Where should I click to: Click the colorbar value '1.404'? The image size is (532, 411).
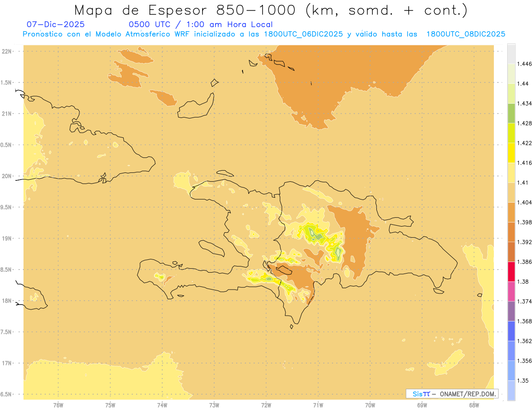point(524,203)
